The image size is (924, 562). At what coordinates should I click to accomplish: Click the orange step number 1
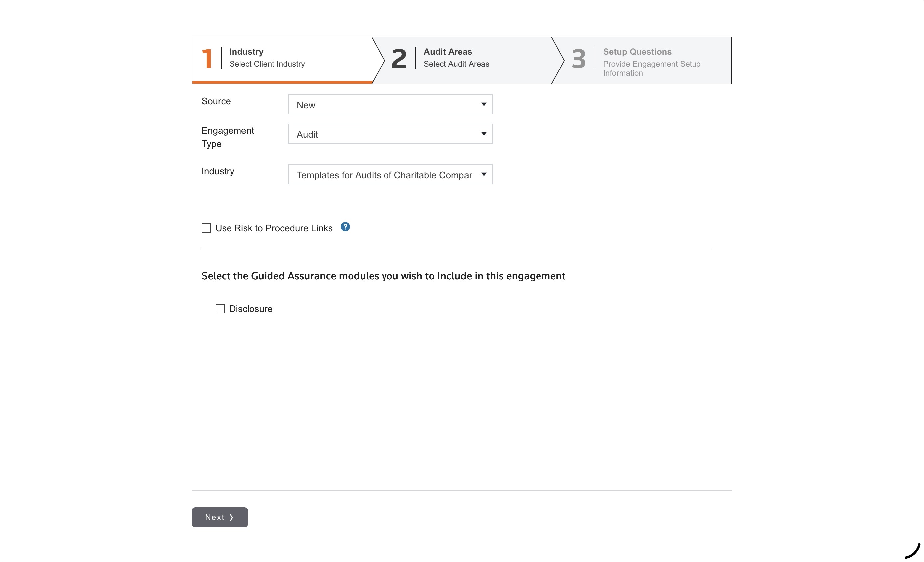point(207,59)
